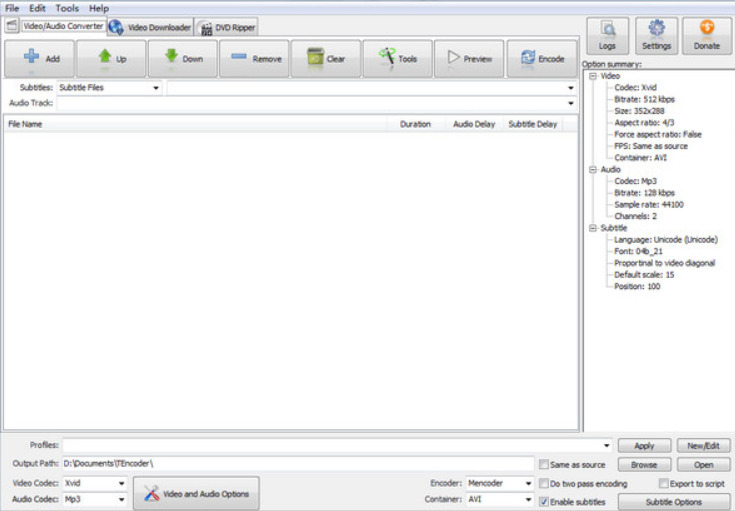Screen dimensions: 735x511
Task: Open Logs viewer icon
Action: (x=608, y=36)
